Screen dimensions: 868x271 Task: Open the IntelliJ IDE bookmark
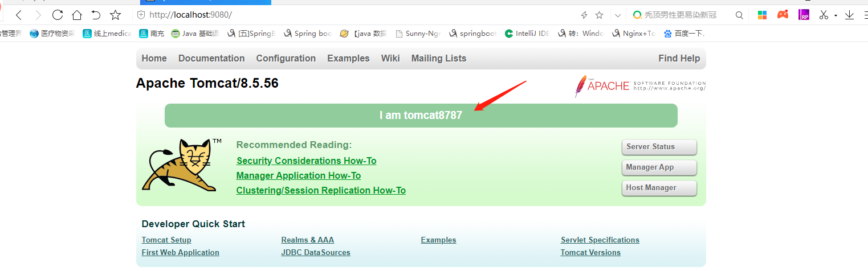(x=527, y=34)
